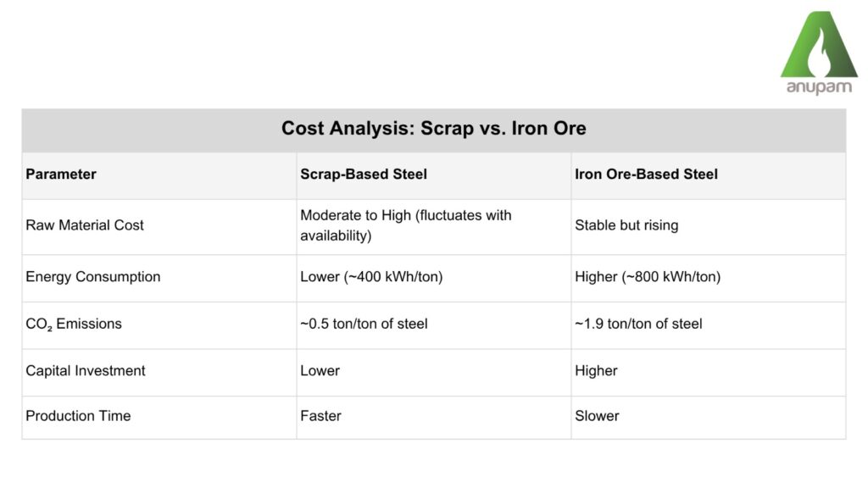Click the "Higher (~800 kWh/ton)" cell
The image size is (868, 488).
(648, 277)
